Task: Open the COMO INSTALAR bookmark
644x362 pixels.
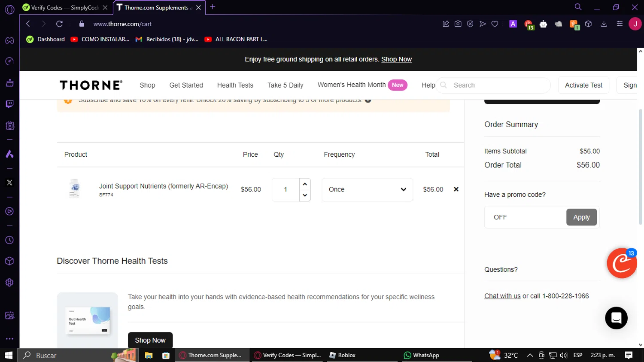Action: pyautogui.click(x=100, y=39)
